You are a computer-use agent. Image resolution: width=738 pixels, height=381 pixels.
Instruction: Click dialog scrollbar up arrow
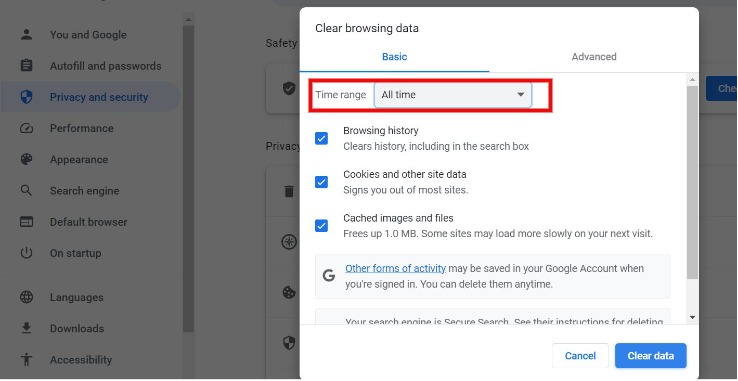tap(692, 80)
